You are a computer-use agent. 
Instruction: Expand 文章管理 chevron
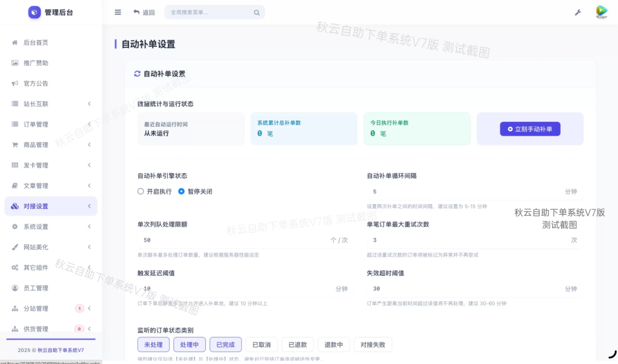click(x=89, y=186)
